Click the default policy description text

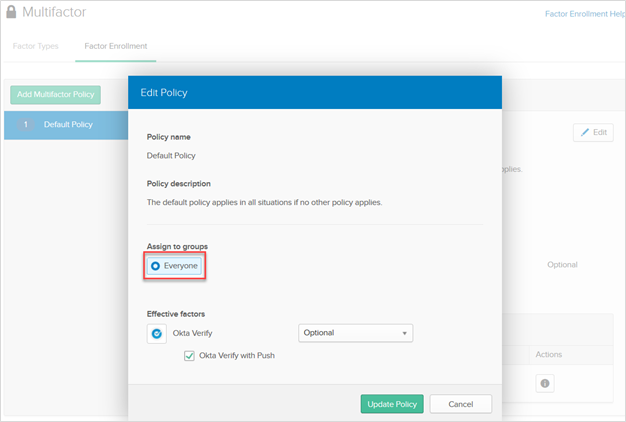(x=264, y=202)
